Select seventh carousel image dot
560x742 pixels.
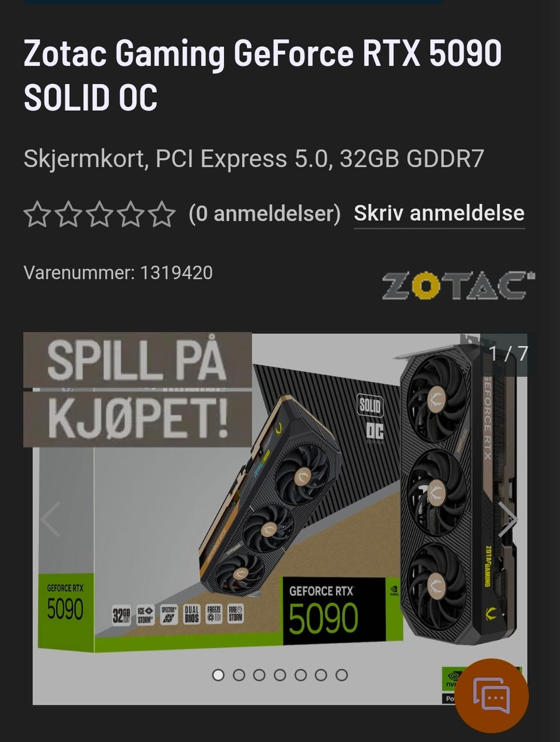point(342,675)
